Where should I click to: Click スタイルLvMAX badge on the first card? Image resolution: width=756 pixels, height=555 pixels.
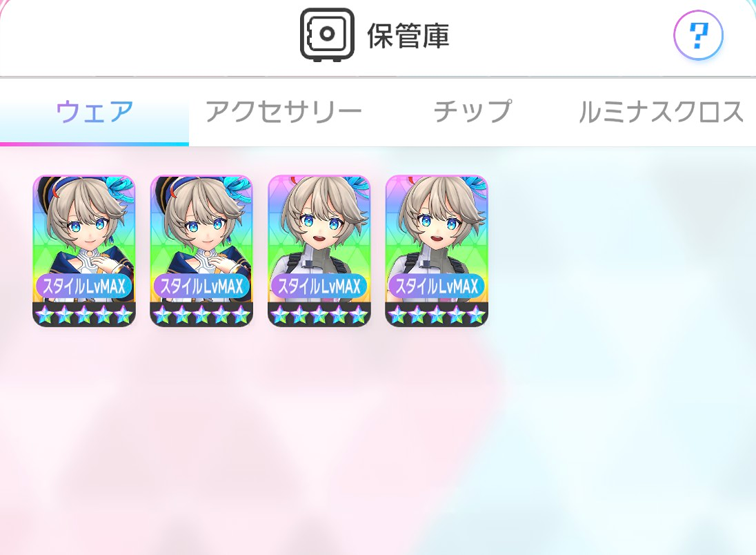coord(84,286)
